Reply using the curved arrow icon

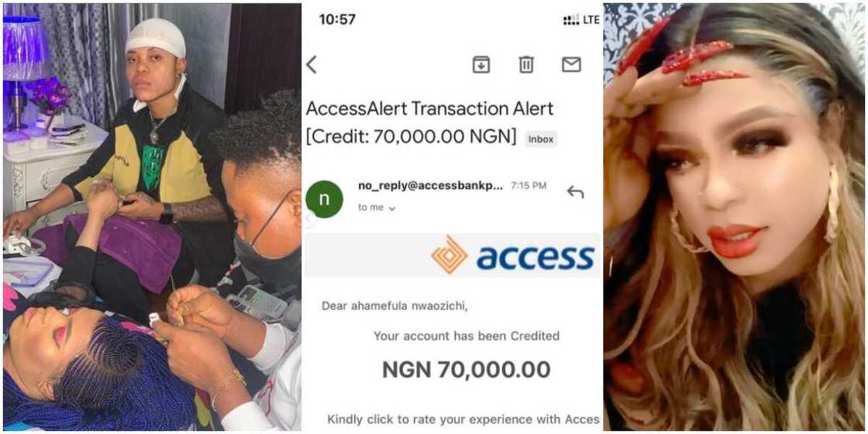575,192
